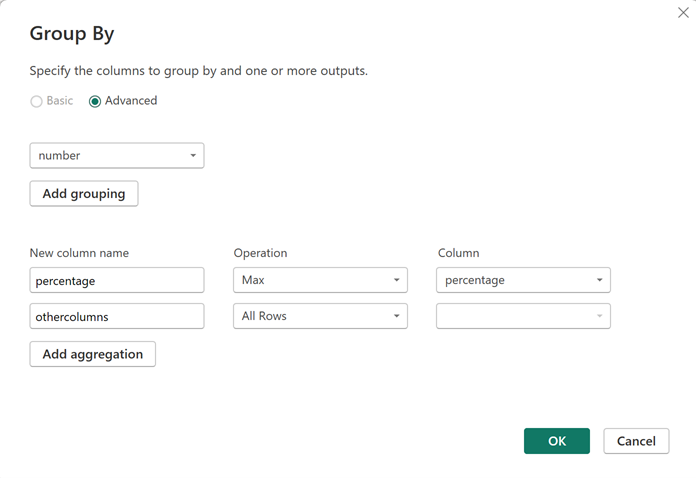Click the 'othercolumns' new column name field
This screenshot has width=696, height=478.
(x=117, y=316)
